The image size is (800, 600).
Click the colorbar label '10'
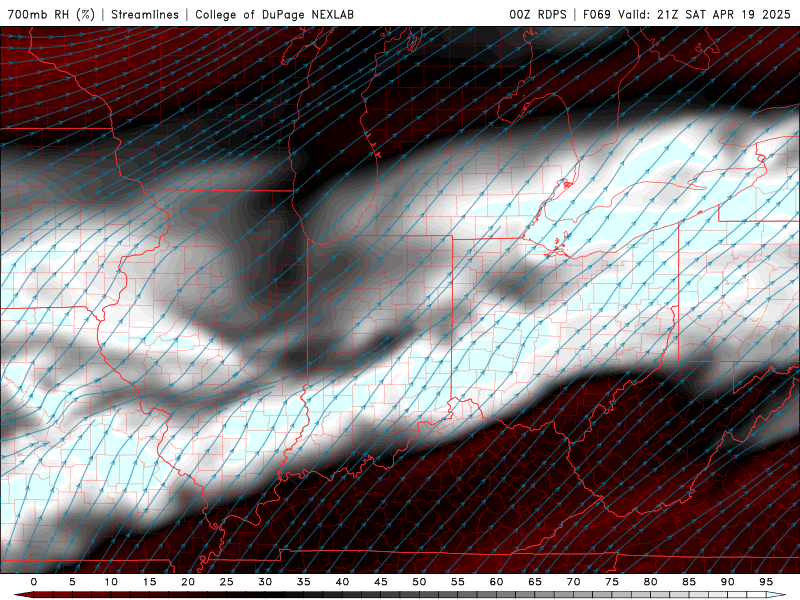111,582
